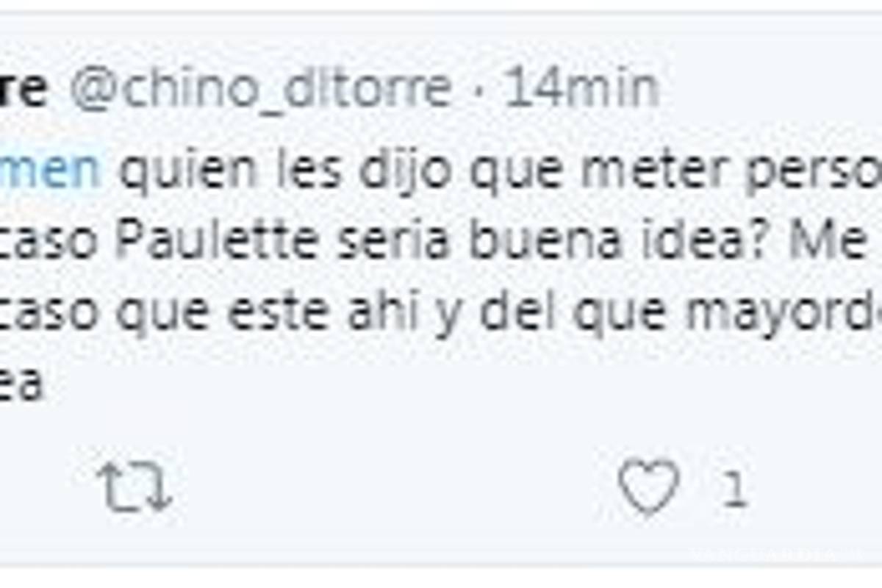Viewport: 882px width, 588px height.
Task: Open the @chino_dltorre profile handle
Action: tap(261, 90)
